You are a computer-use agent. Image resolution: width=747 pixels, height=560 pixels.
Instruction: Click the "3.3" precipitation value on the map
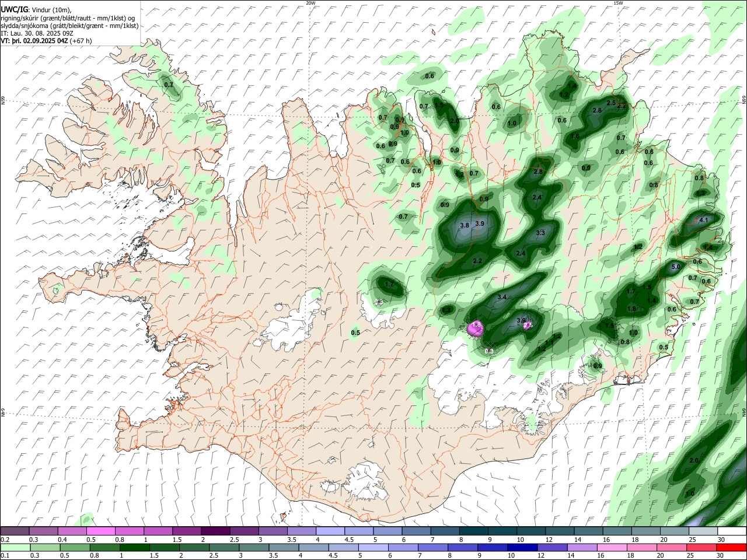[540, 233]
